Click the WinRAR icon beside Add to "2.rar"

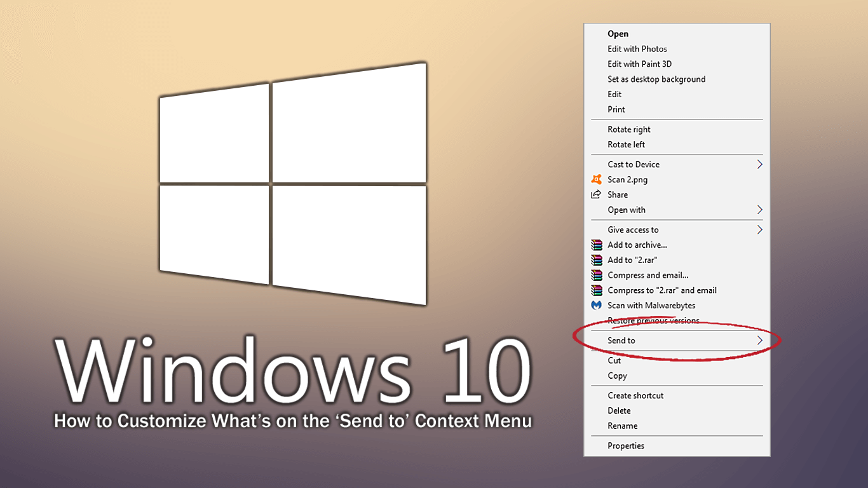pos(596,260)
